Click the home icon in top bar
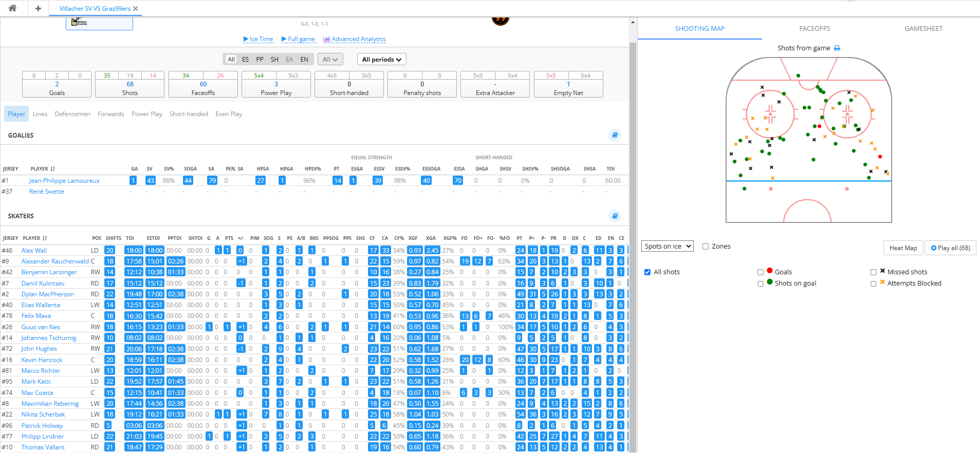This screenshot has height=453, width=980. tap(12, 8)
